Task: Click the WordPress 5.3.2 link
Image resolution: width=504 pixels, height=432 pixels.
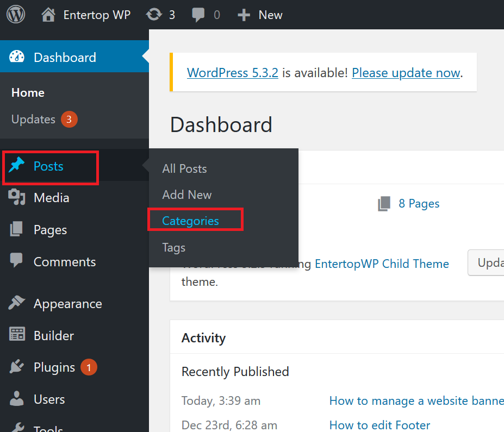Action: 232,73
